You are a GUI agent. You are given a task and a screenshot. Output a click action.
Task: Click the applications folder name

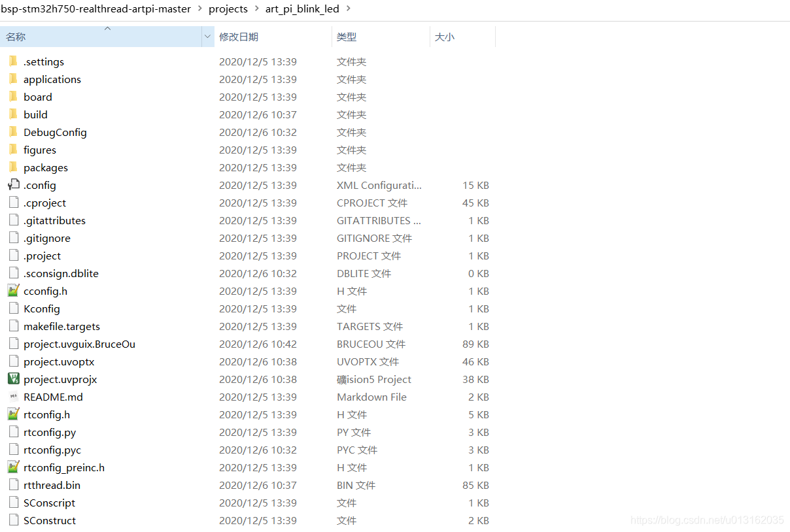(x=52, y=79)
